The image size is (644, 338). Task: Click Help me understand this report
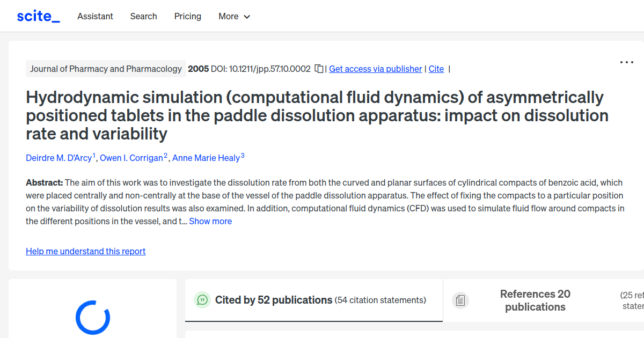85,251
